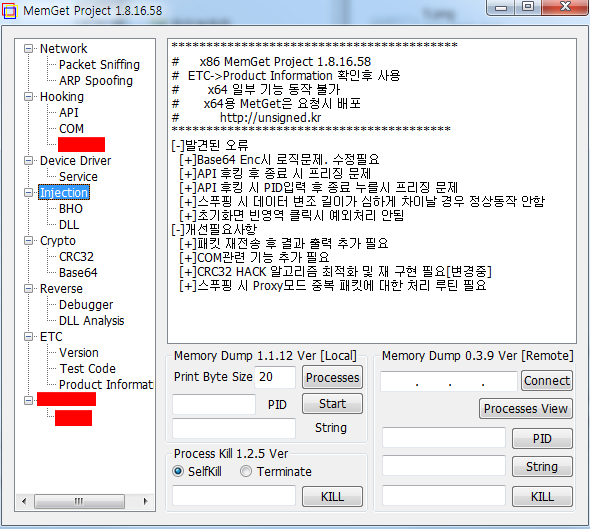
Task: Collapse the Network tree node
Action: click(28, 49)
